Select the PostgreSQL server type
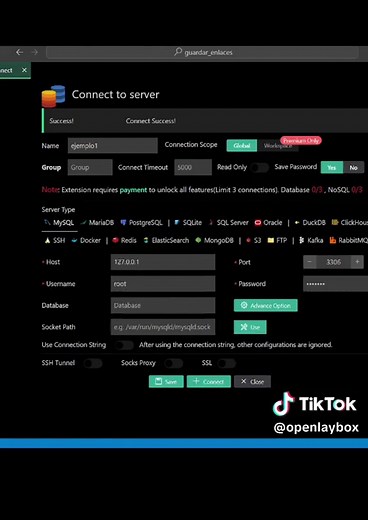 pyautogui.click(x=141, y=223)
